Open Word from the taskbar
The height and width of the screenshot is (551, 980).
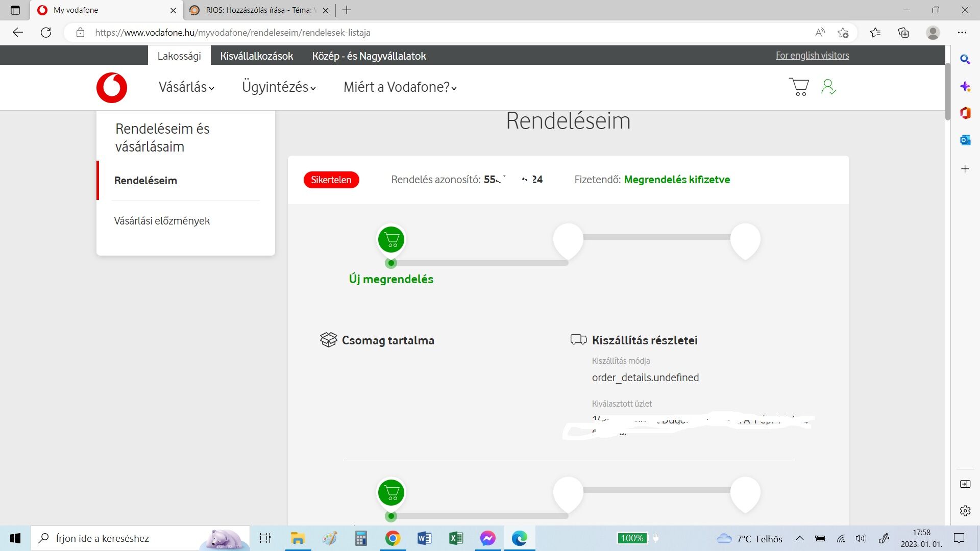click(x=424, y=538)
